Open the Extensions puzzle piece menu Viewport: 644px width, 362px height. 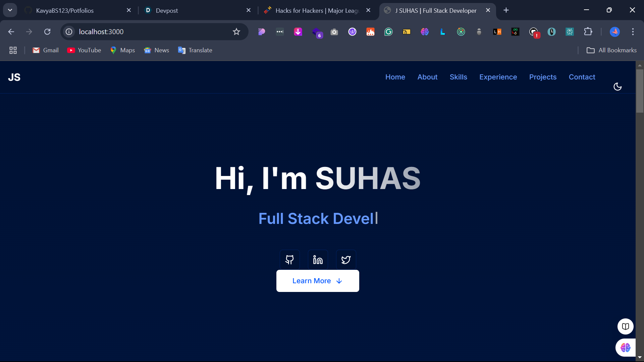tap(588, 32)
